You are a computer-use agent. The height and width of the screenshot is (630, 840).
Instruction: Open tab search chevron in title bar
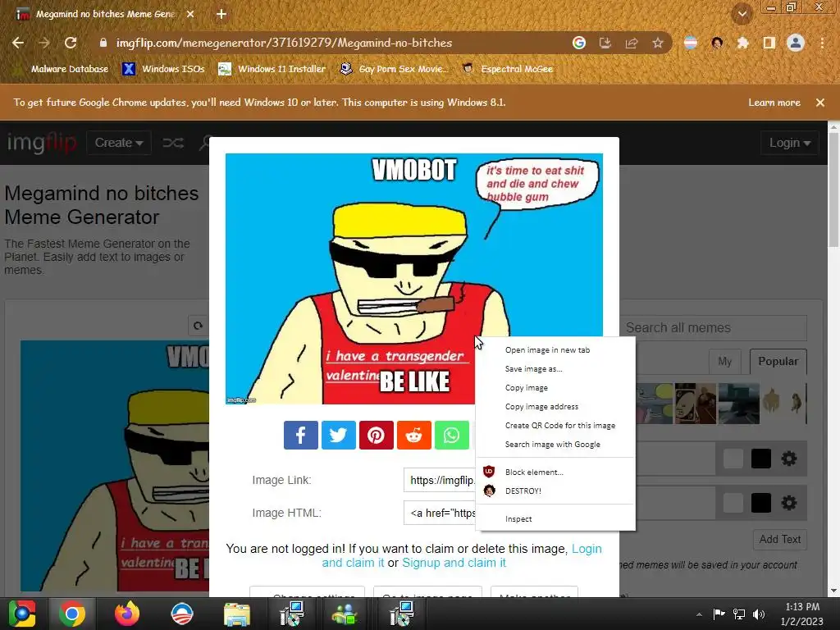[742, 14]
